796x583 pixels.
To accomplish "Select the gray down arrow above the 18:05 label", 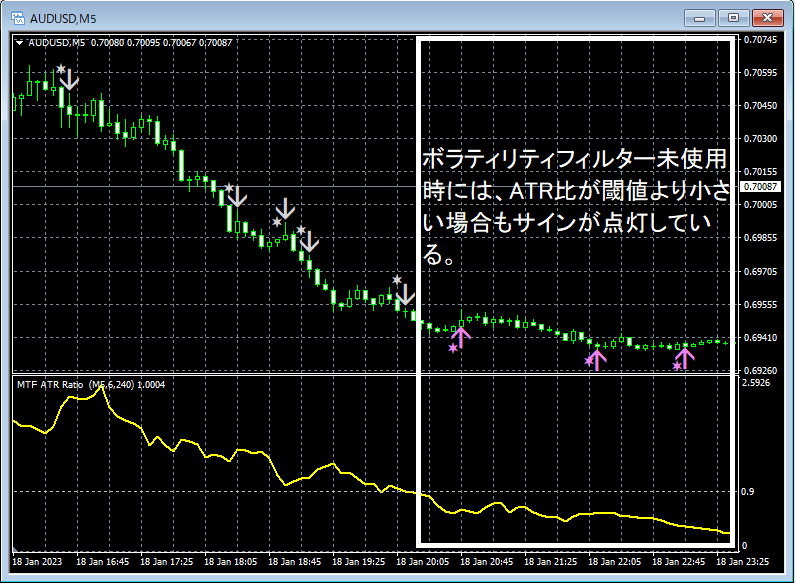I will tap(237, 197).
